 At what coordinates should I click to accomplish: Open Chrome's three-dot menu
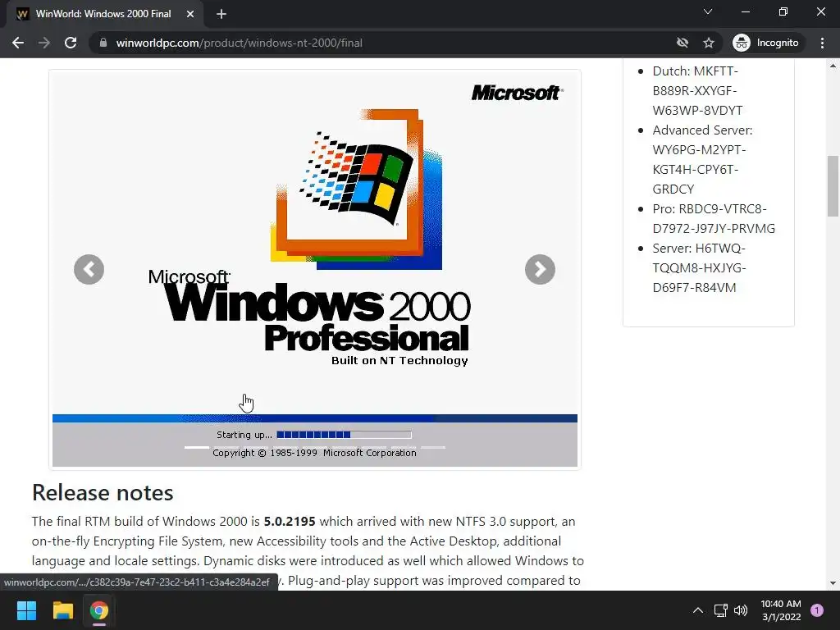coord(822,43)
